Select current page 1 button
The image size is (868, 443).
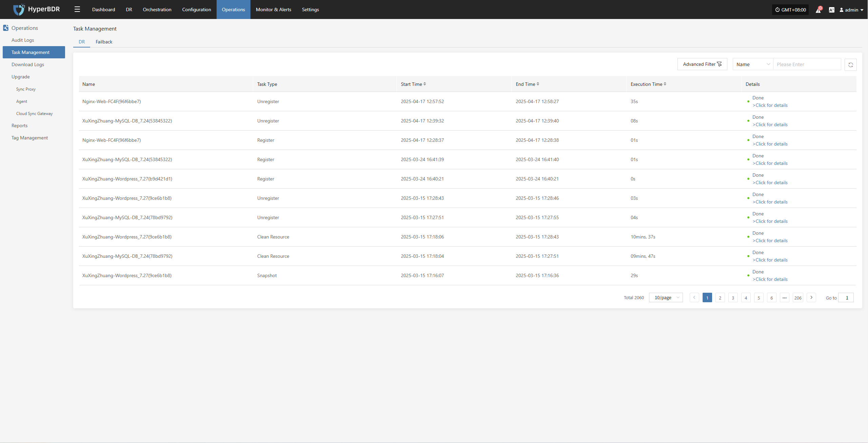[707, 297]
